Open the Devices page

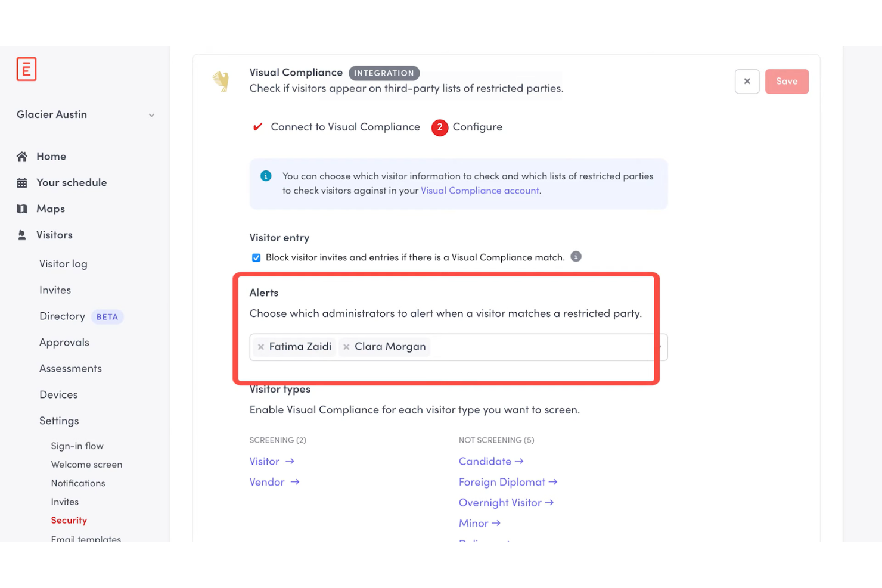pos(58,395)
